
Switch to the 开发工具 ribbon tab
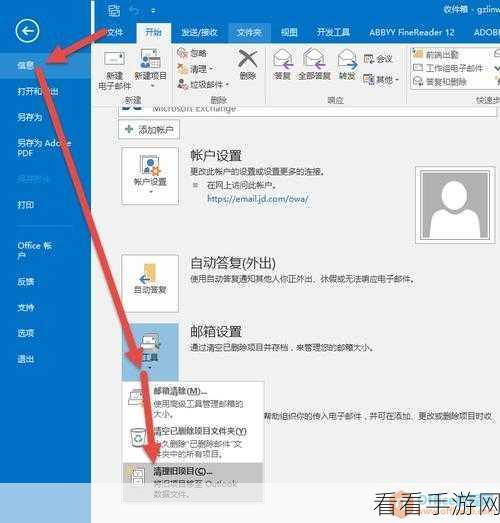[333, 32]
